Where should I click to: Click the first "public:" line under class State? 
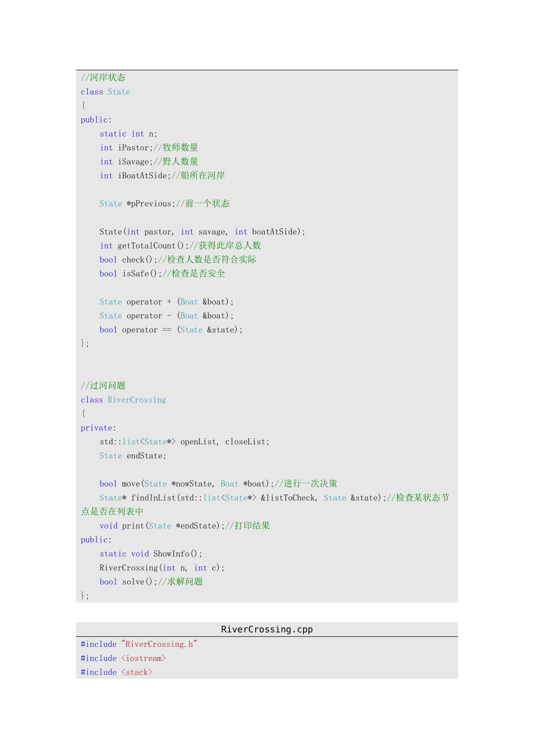coord(96,120)
